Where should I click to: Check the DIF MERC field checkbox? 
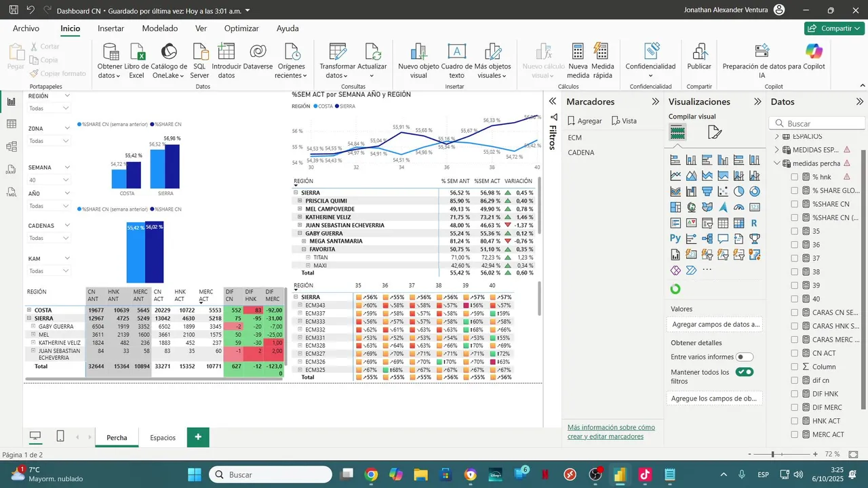795,407
